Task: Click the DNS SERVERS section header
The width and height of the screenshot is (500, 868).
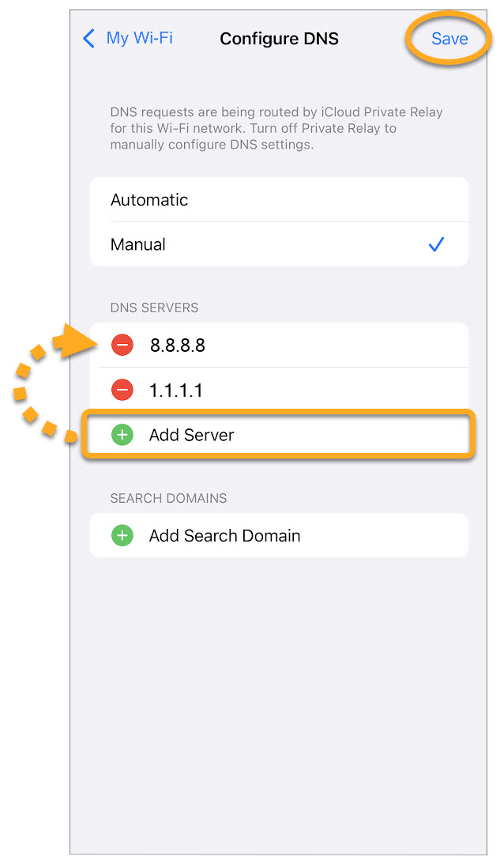Action: click(x=154, y=308)
